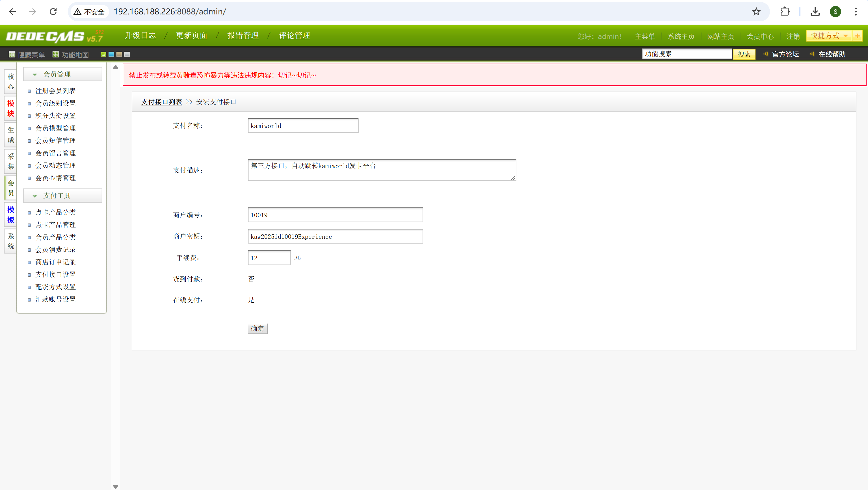Collapse the 支付工具 menu section
This screenshot has height=490, width=868.
tap(35, 196)
